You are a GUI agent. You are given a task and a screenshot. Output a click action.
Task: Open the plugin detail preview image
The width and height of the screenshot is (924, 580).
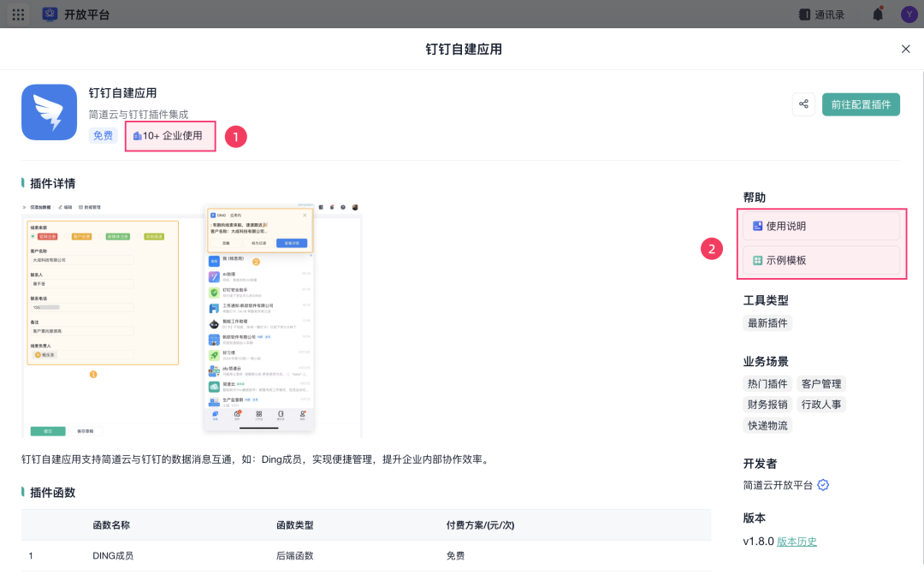coord(192,320)
